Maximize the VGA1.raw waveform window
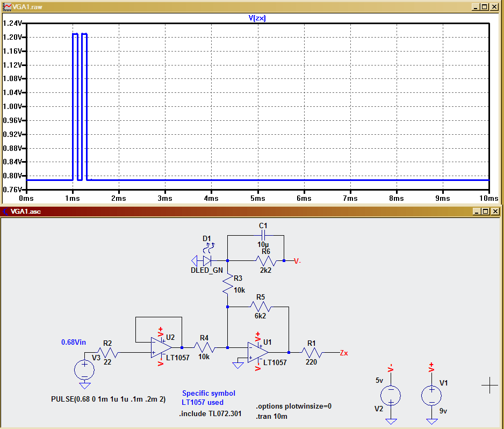 point(485,7)
